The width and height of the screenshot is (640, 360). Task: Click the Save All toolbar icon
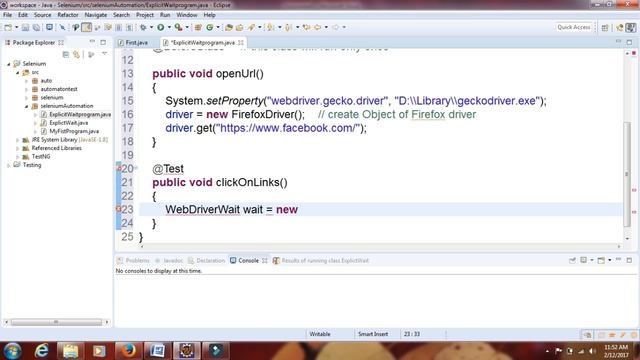[x=36, y=27]
